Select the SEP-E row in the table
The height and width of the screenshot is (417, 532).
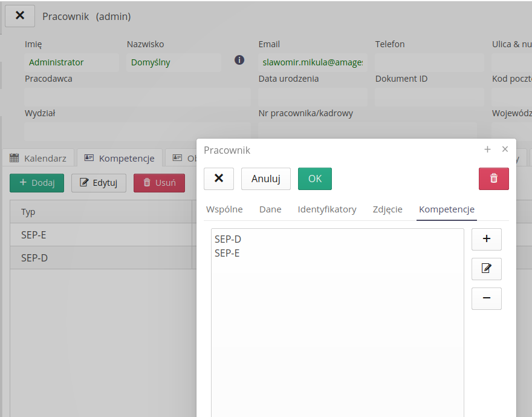(x=100, y=235)
